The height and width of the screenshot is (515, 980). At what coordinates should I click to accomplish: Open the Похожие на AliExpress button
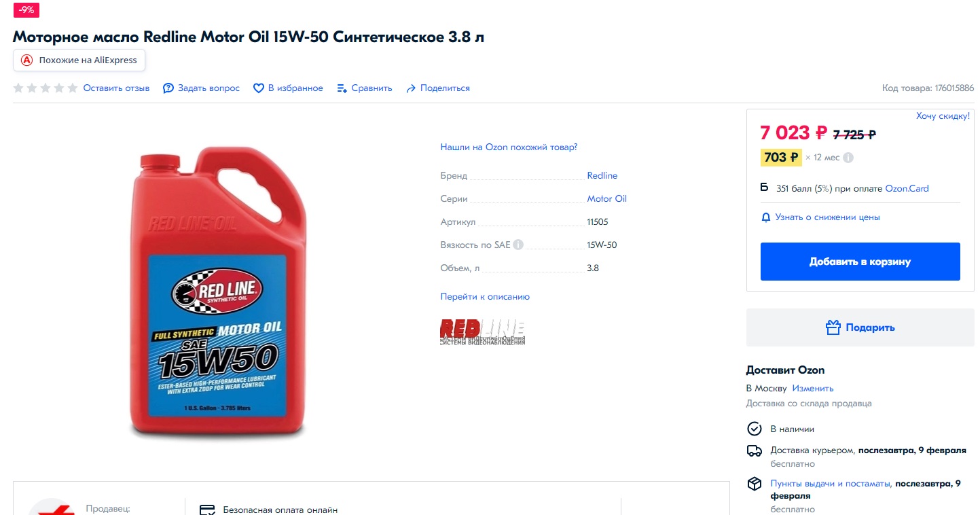[79, 60]
